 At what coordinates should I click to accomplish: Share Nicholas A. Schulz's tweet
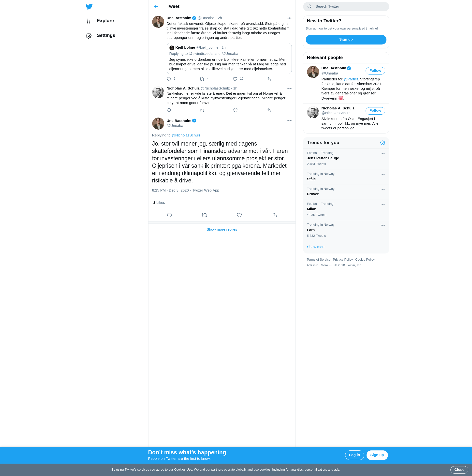click(x=268, y=110)
